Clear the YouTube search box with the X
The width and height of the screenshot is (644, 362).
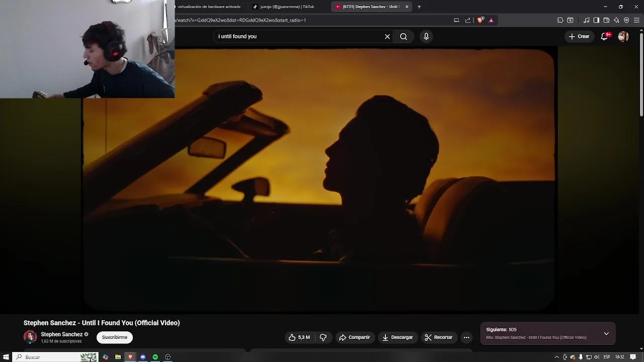coord(387,36)
